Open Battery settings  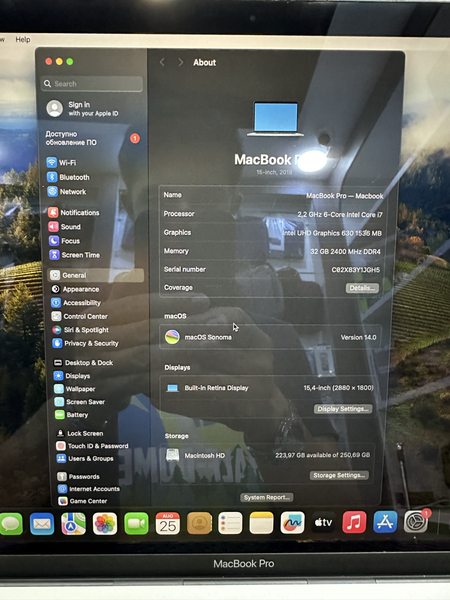(x=72, y=415)
